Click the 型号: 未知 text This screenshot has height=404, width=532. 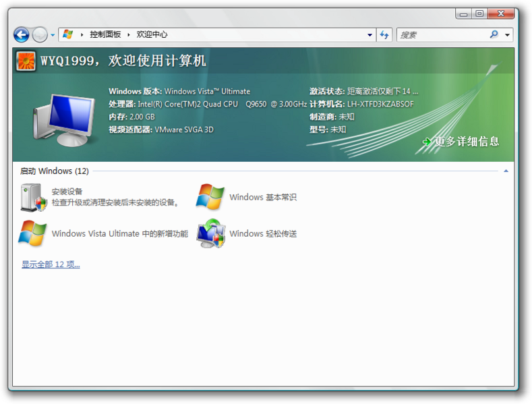tap(328, 129)
